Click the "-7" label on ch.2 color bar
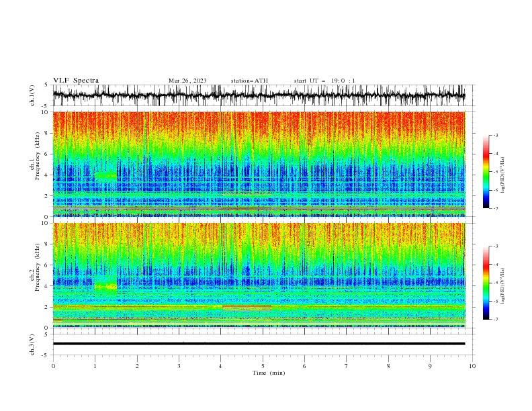 496,320
